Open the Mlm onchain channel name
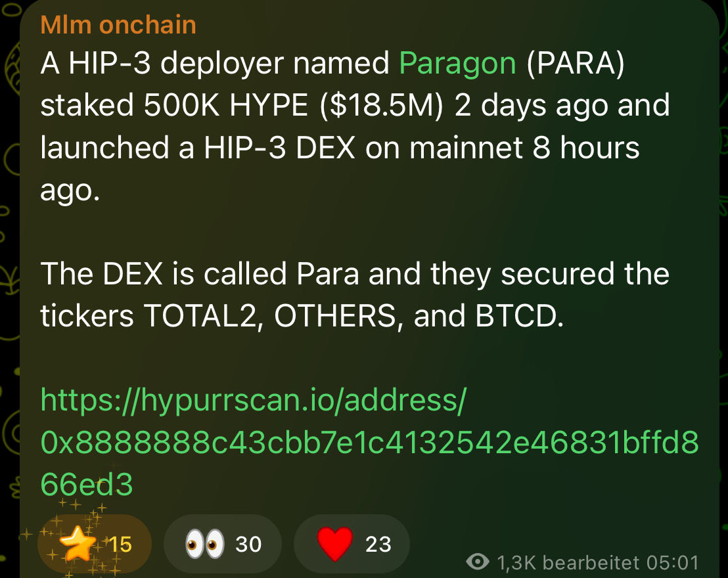This screenshot has width=728, height=578. tap(118, 24)
